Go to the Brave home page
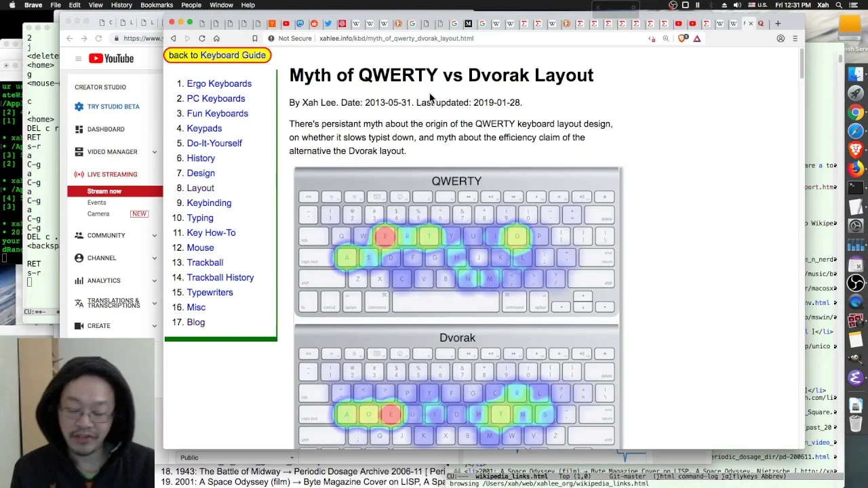The image size is (868, 488). pos(216,39)
